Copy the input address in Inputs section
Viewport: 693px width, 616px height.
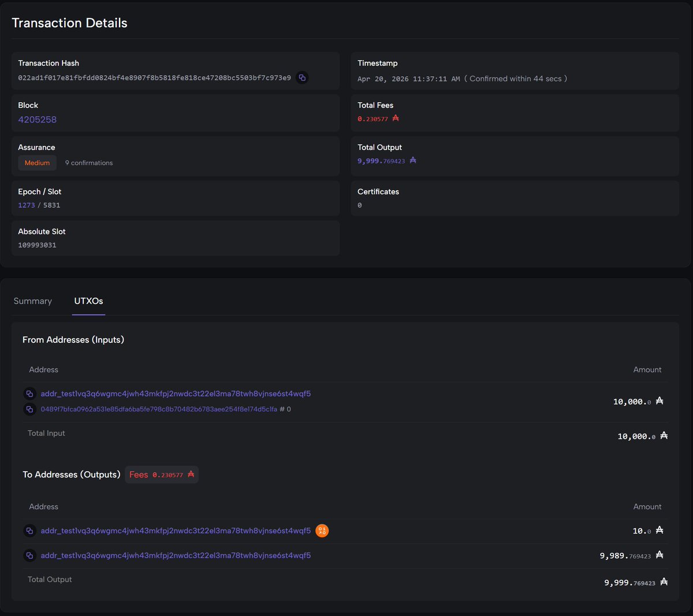(x=29, y=394)
